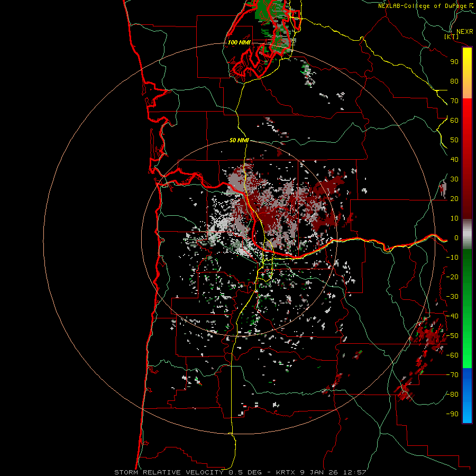
Task: Click the -70 value on the velocity scale
Action: pos(452,375)
